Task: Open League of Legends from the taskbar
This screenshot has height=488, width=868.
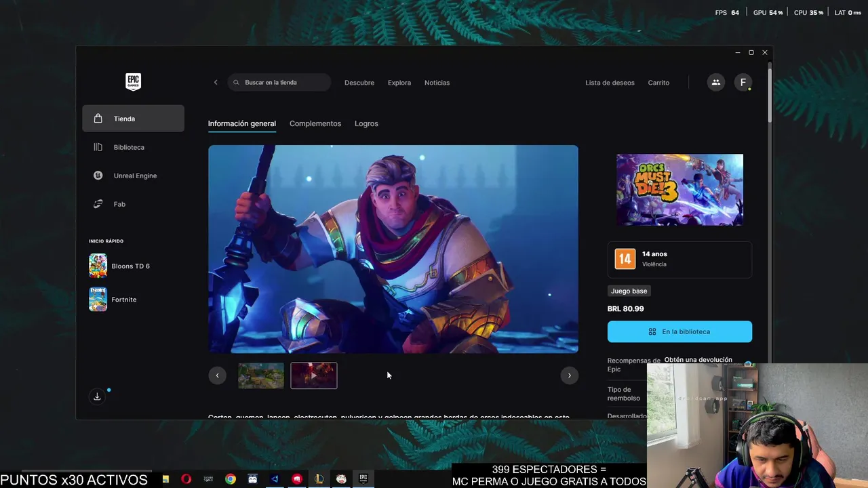Action: click(x=319, y=479)
